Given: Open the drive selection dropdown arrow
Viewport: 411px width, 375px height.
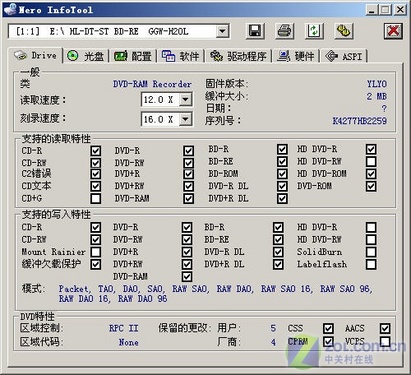Looking at the screenshot, I should (x=222, y=32).
